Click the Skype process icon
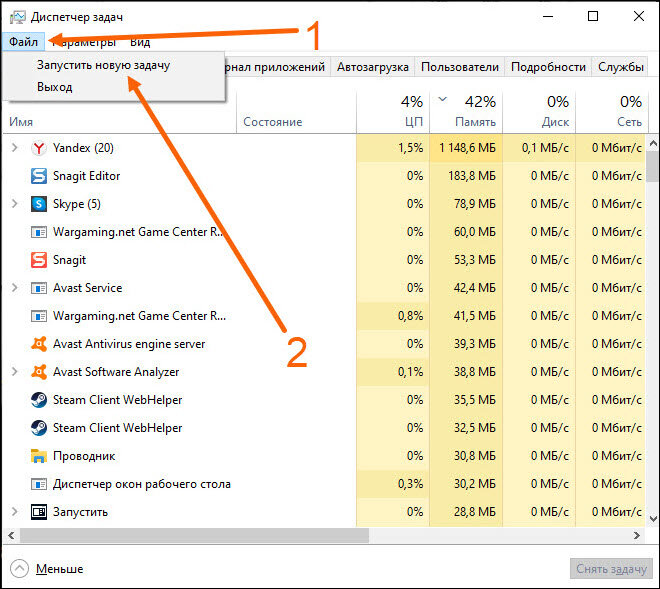This screenshot has height=589, width=660. 39,204
